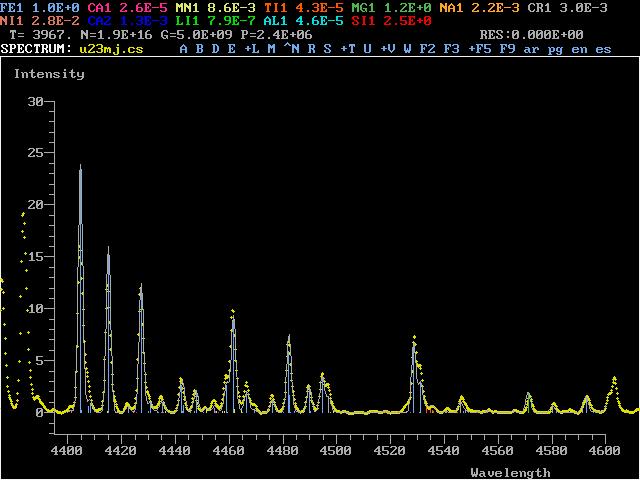Click the 30 intensity tick label
Screen dimensions: 640x480
(x=36, y=101)
